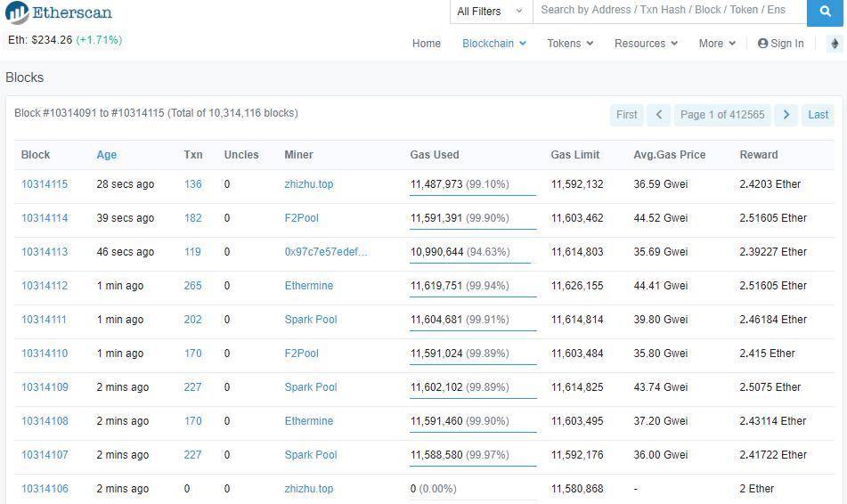Open block 10314115
Screen dimensions: 847x504
[45, 184]
